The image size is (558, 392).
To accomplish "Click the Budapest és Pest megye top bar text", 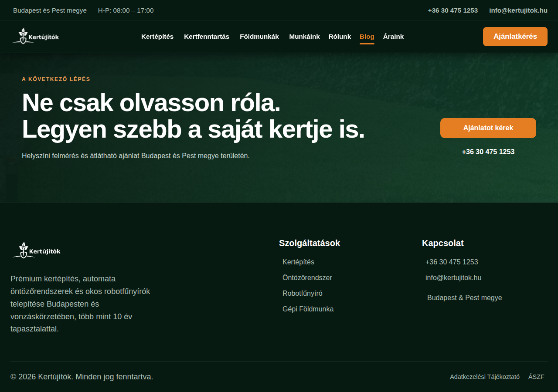I will [50, 10].
